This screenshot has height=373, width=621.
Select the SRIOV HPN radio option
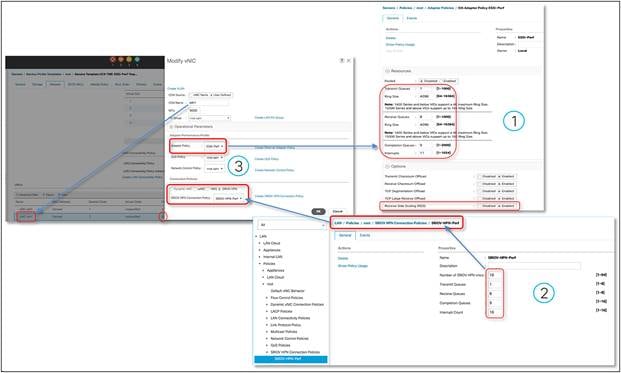tap(219, 189)
